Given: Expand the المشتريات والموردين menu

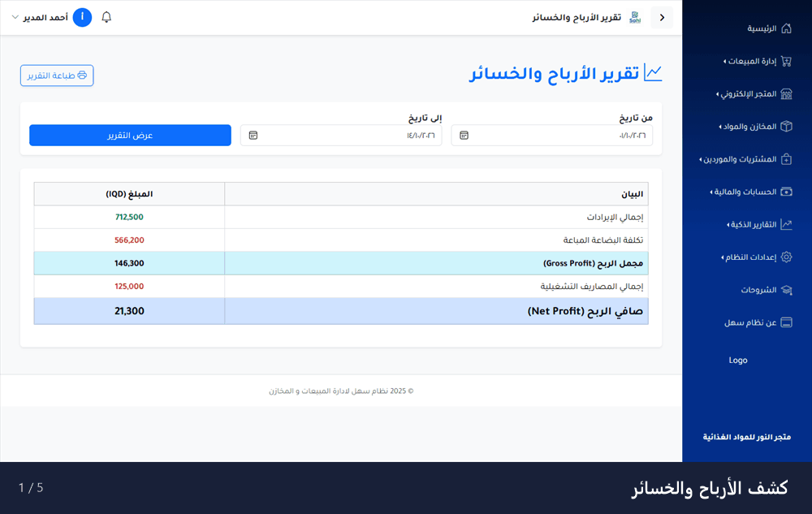Looking at the screenshot, I should [x=738, y=159].
